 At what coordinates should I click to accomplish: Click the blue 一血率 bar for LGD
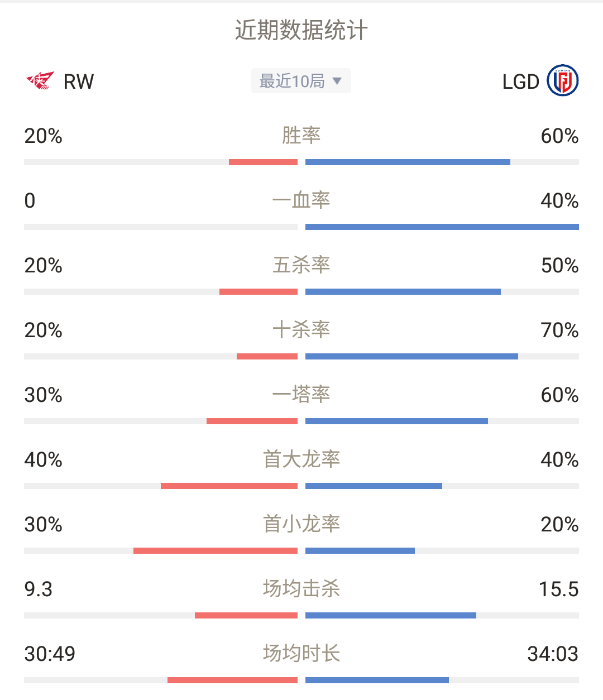[442, 227]
